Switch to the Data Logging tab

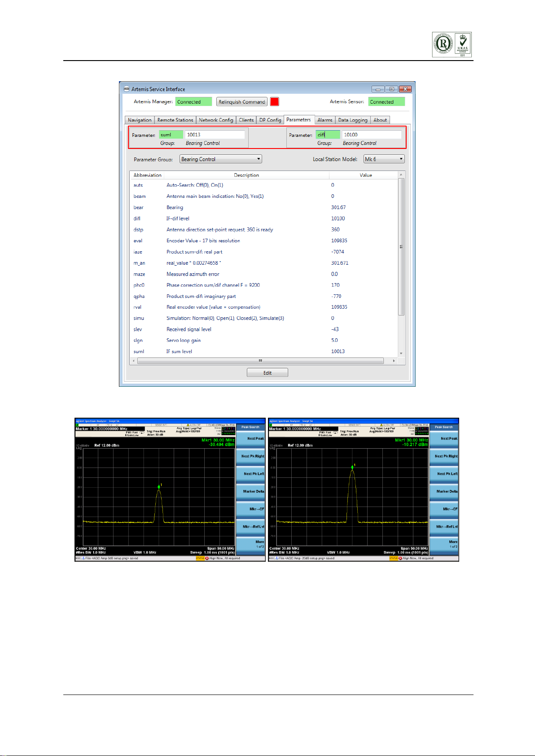coord(353,120)
